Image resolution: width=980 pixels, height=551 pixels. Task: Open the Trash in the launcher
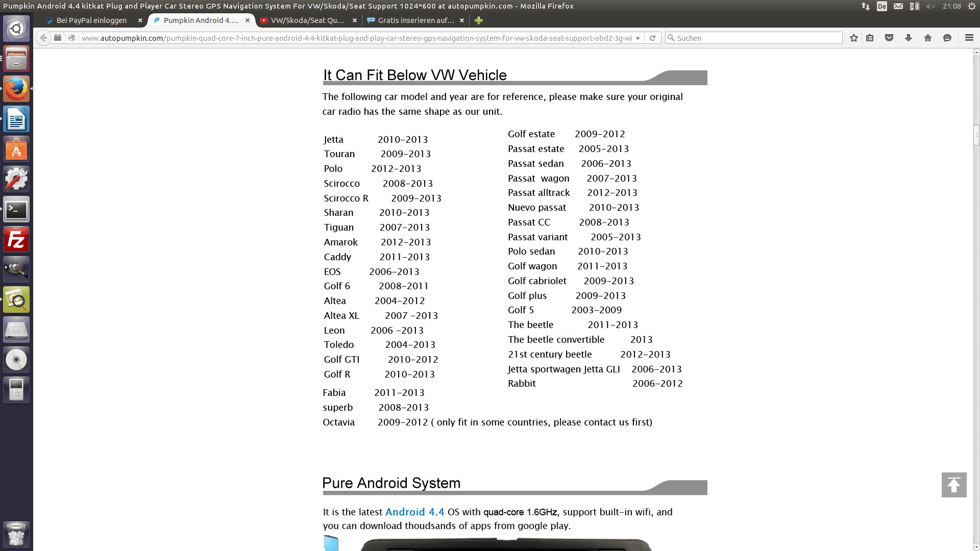16,534
